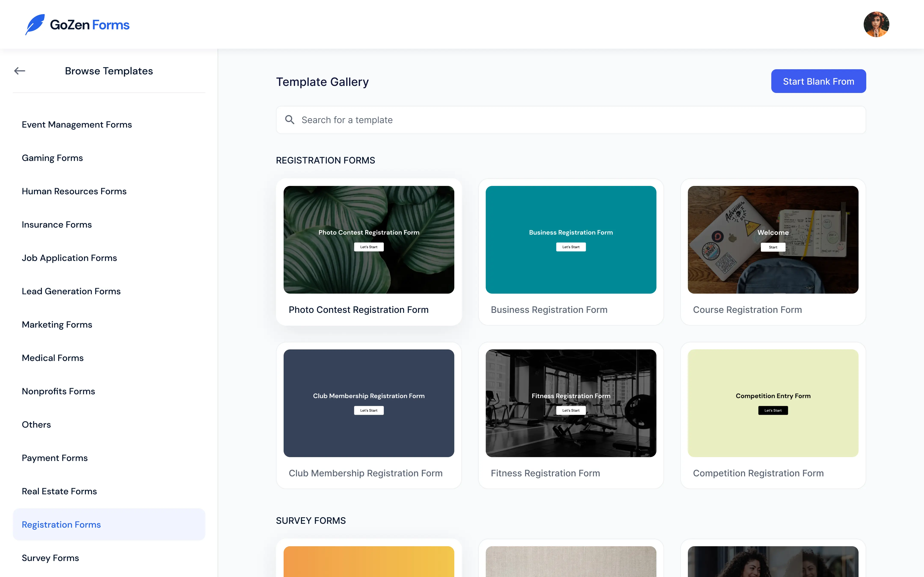The height and width of the screenshot is (577, 924).
Task: Open the Registration Forms sidebar item
Action: coord(61,525)
